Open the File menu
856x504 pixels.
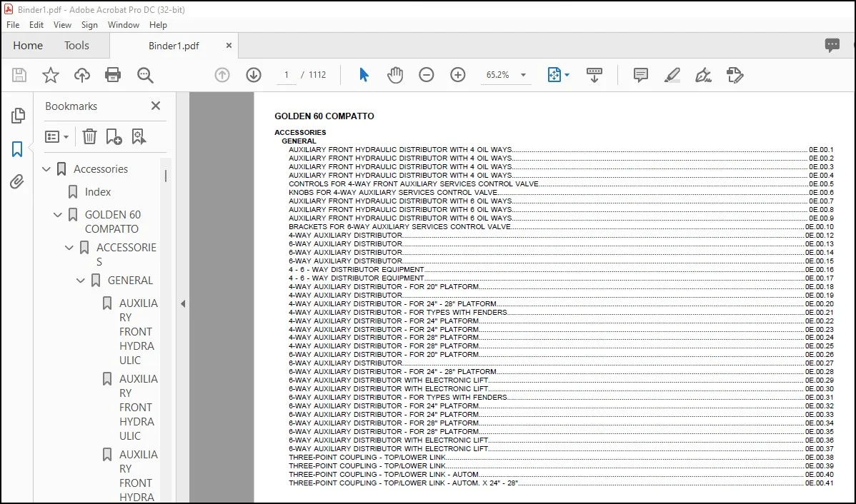coord(13,24)
